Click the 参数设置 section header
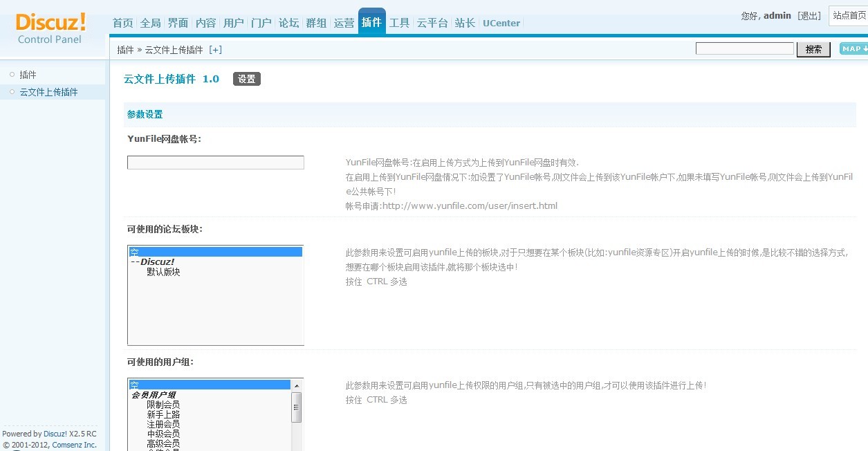 (145, 115)
